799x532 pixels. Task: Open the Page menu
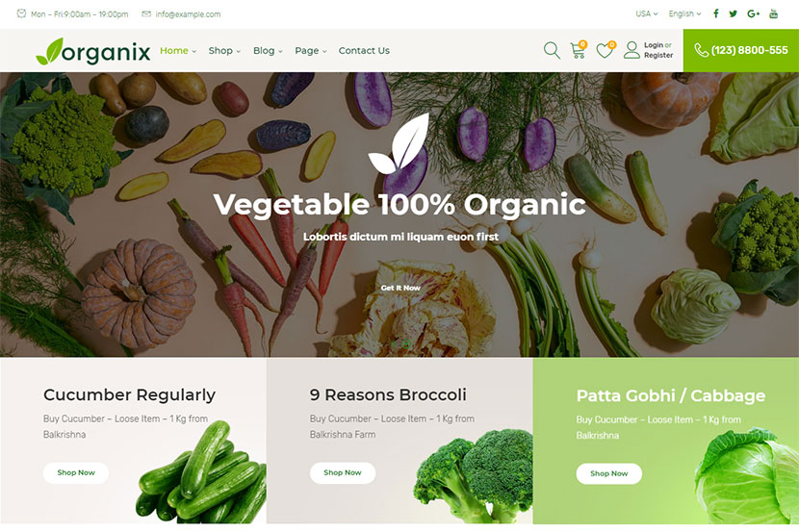[310, 50]
